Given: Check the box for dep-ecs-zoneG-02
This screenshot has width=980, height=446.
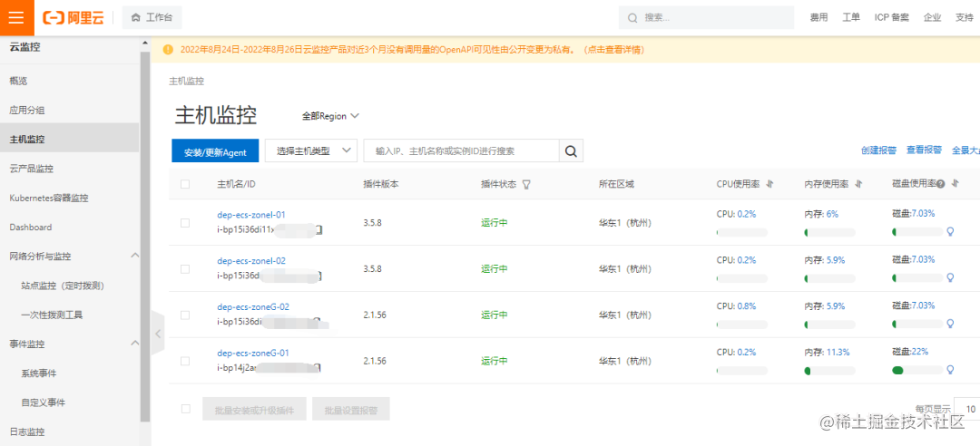Looking at the screenshot, I should [x=185, y=315].
